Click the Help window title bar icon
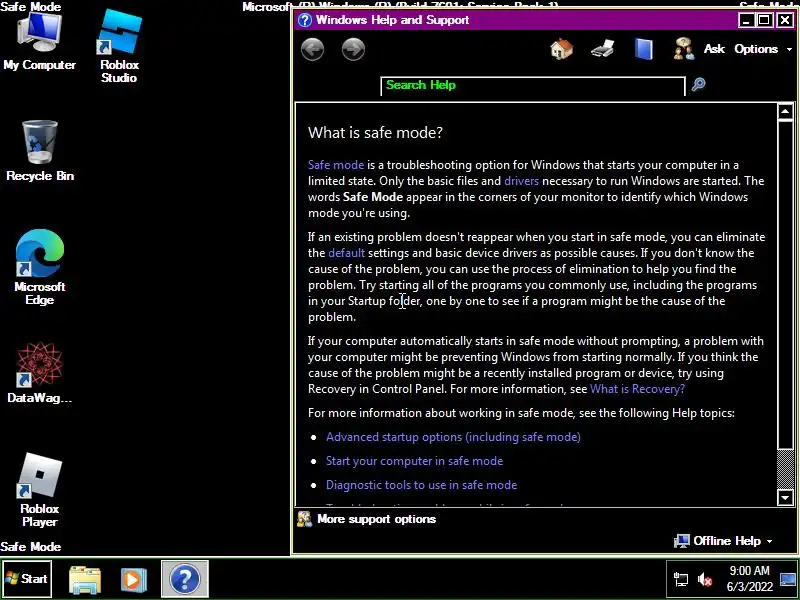Viewport: 800px width, 600px height. coord(305,20)
